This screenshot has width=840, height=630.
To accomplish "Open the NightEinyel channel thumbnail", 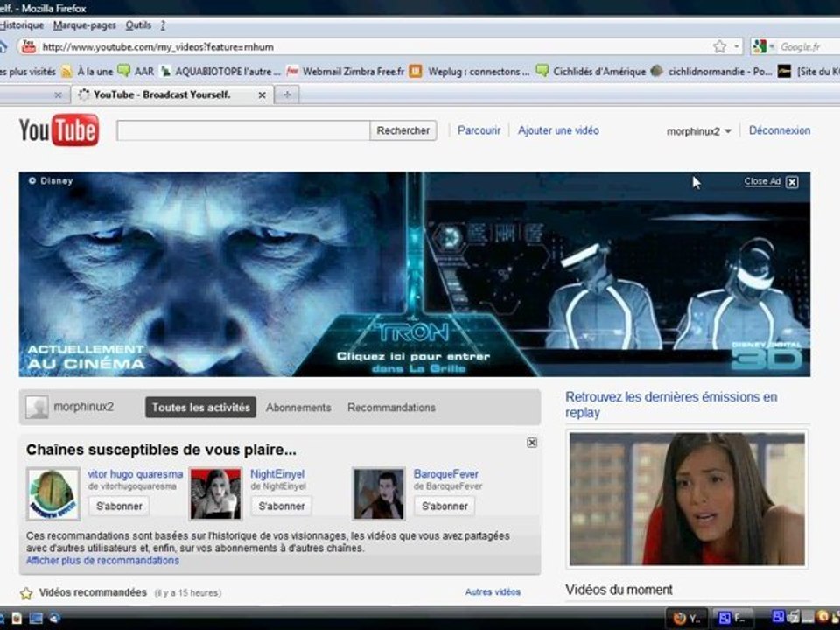I will click(215, 493).
